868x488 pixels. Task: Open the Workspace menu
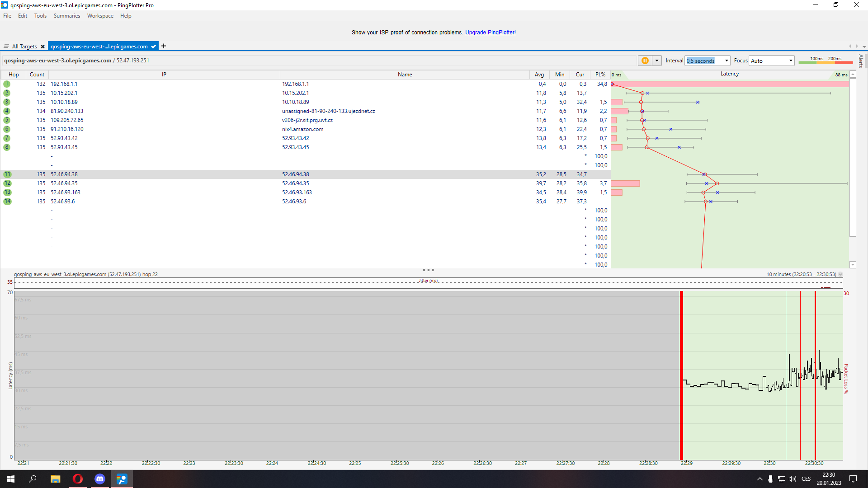[x=100, y=16]
